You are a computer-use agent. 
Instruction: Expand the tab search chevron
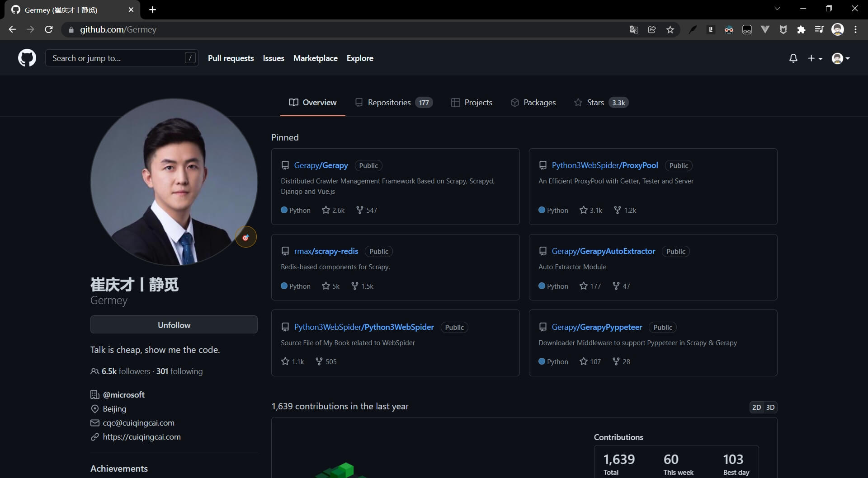777,8
